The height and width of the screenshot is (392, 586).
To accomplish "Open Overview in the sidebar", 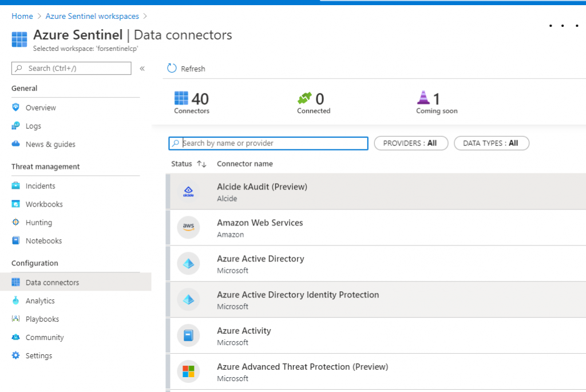I will tap(41, 108).
